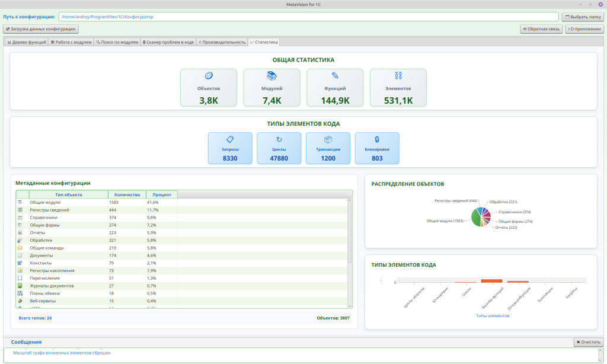Click 'Объектов: 3807' footer text
607x364 pixels.
(333, 318)
